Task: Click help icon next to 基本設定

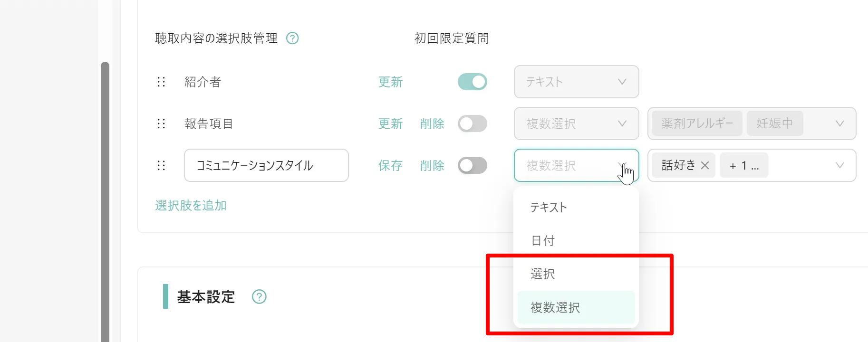Action: click(x=259, y=297)
